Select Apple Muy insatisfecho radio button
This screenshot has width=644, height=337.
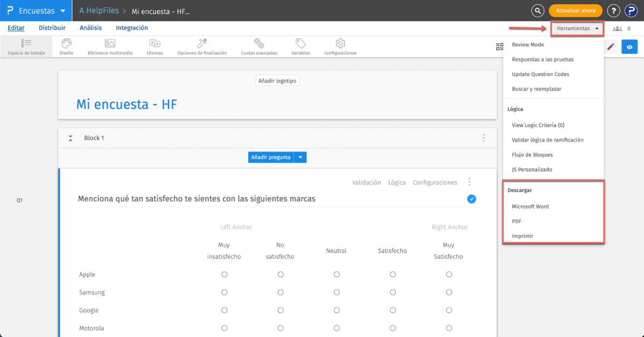(225, 275)
